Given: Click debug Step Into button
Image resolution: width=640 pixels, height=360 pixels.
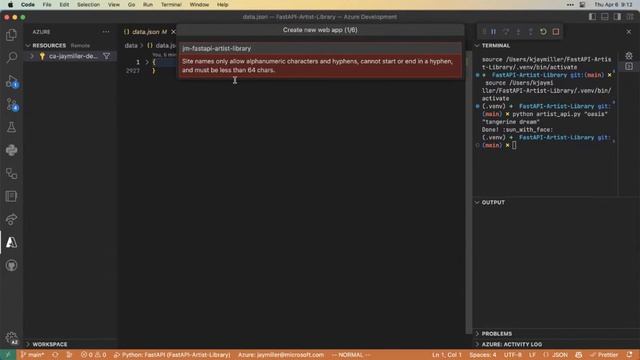Looking at the screenshot, I should pyautogui.click(x=518, y=31).
